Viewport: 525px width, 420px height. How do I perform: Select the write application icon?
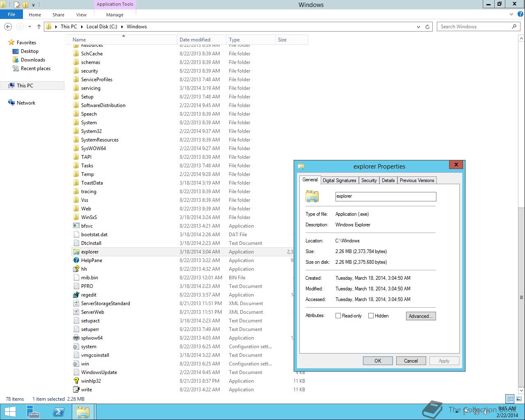point(76,390)
